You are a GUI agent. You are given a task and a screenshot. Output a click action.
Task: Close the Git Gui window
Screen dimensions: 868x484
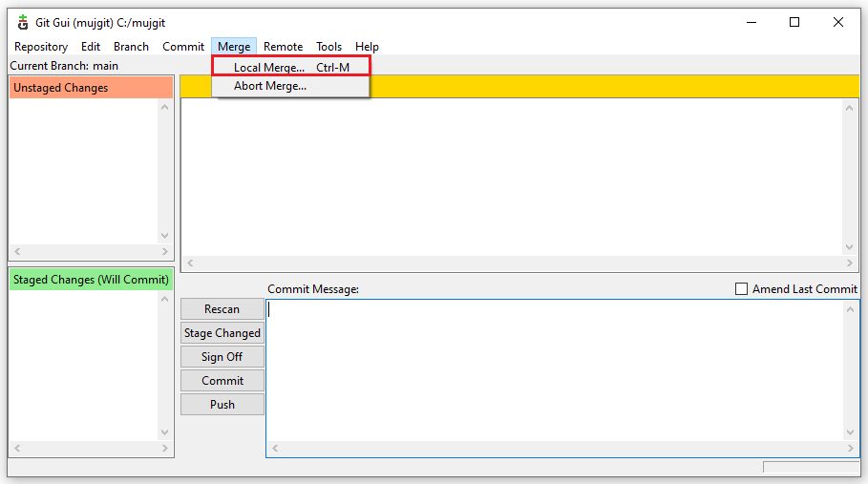click(x=838, y=22)
